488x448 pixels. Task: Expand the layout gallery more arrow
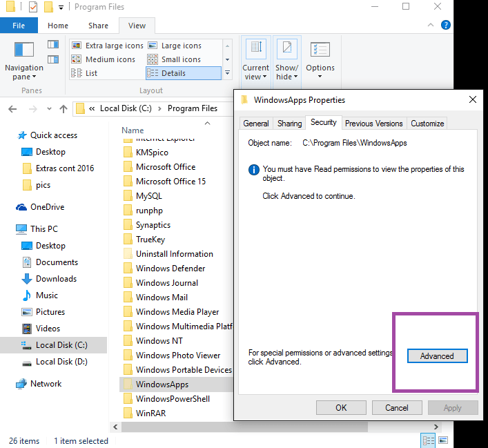click(x=228, y=73)
